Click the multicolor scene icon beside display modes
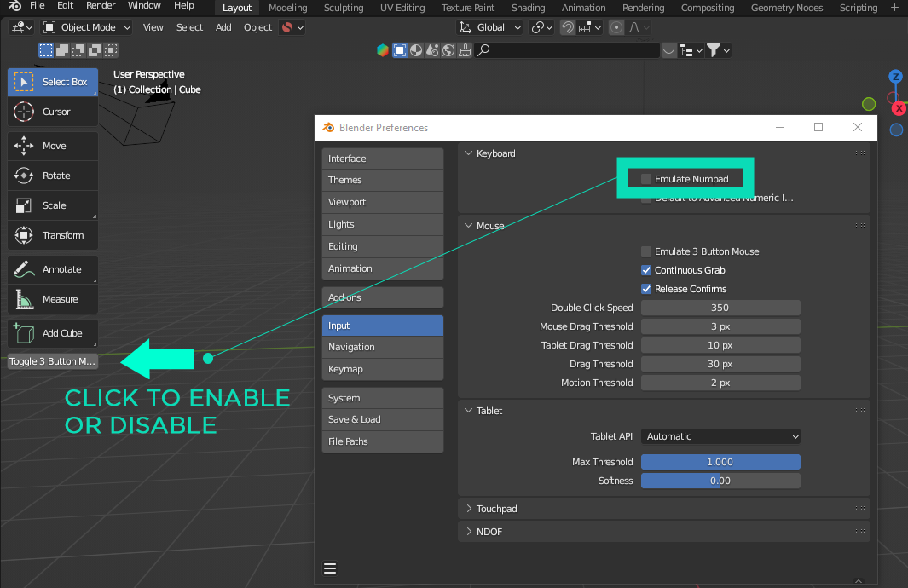 point(382,50)
